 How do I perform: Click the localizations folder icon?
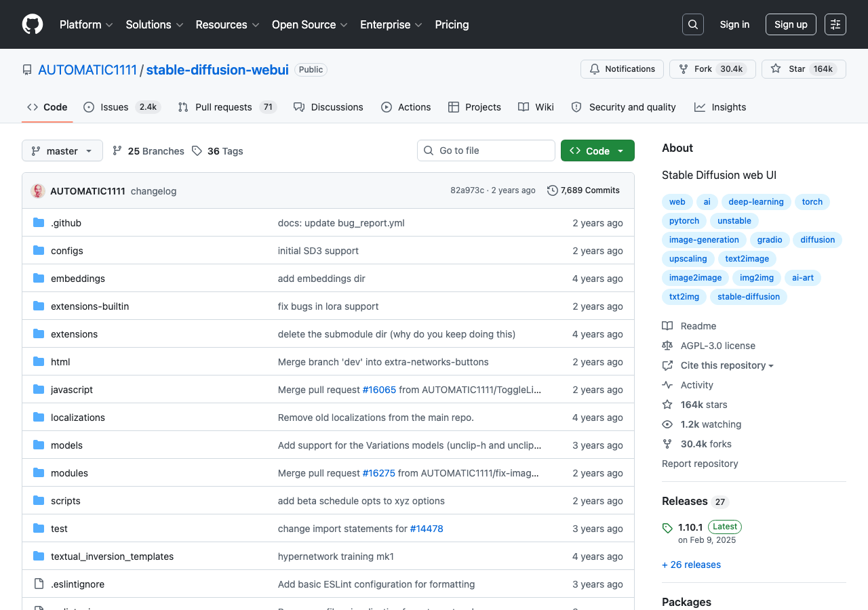tap(39, 418)
